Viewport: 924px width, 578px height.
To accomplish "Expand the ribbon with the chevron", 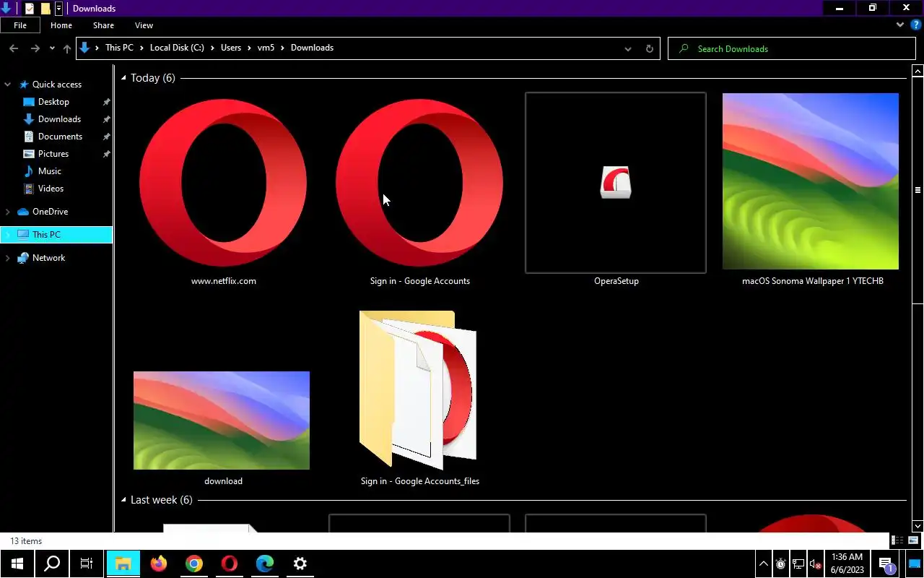I will click(900, 25).
